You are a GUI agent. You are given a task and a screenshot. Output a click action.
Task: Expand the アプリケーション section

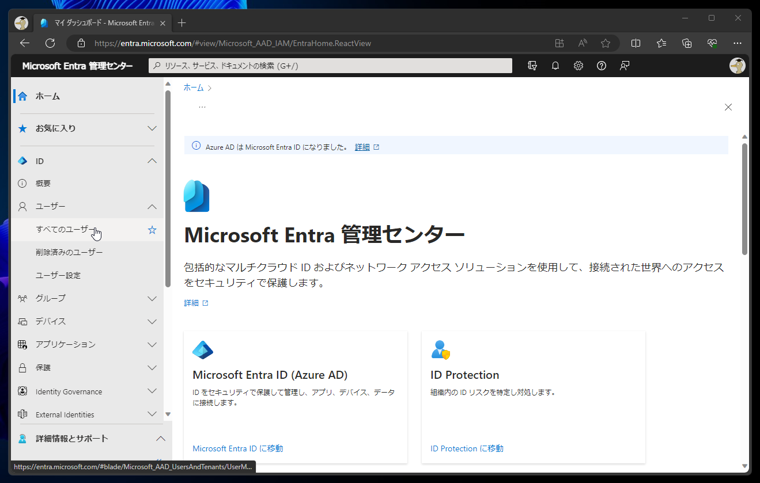coord(152,344)
